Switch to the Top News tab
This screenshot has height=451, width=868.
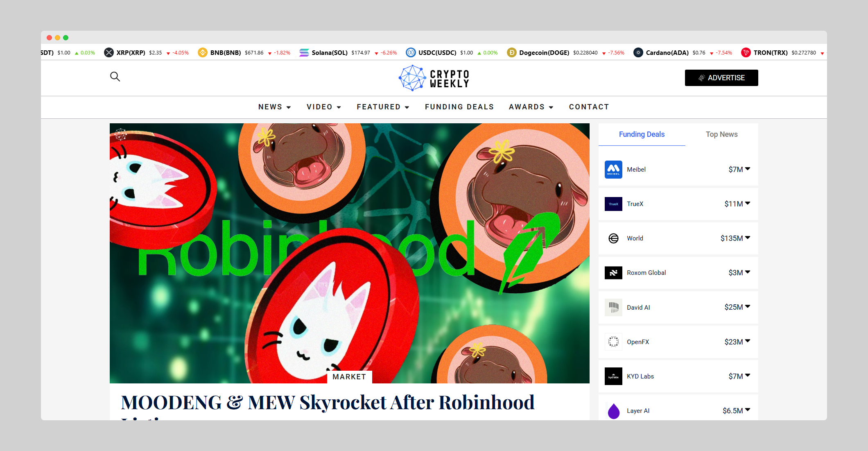[721, 134]
